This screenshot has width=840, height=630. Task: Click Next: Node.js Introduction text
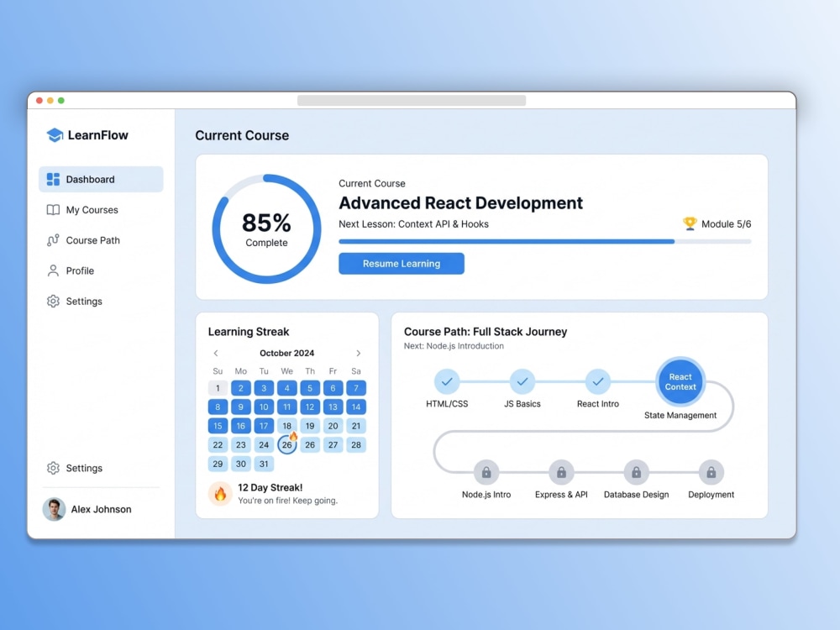tap(454, 346)
